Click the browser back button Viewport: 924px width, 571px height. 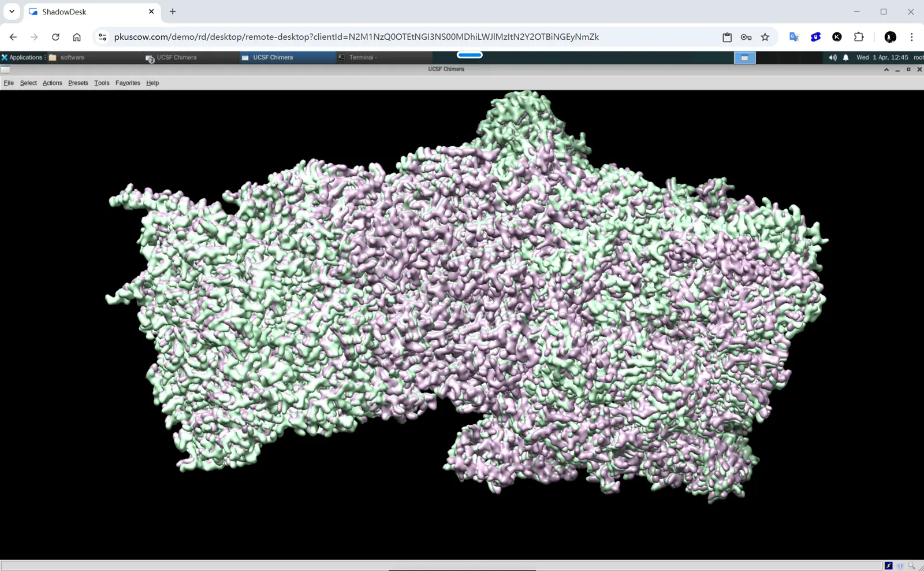coord(13,37)
